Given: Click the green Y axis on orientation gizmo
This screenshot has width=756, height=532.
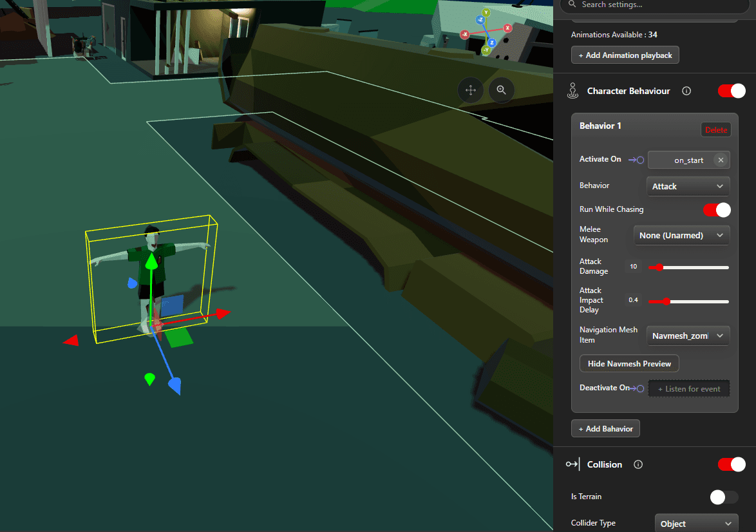Looking at the screenshot, I should click(486, 12).
